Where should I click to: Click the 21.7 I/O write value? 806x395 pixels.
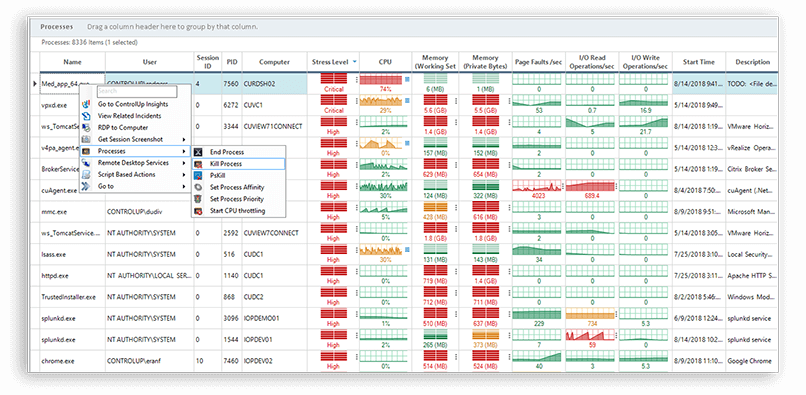click(645, 132)
